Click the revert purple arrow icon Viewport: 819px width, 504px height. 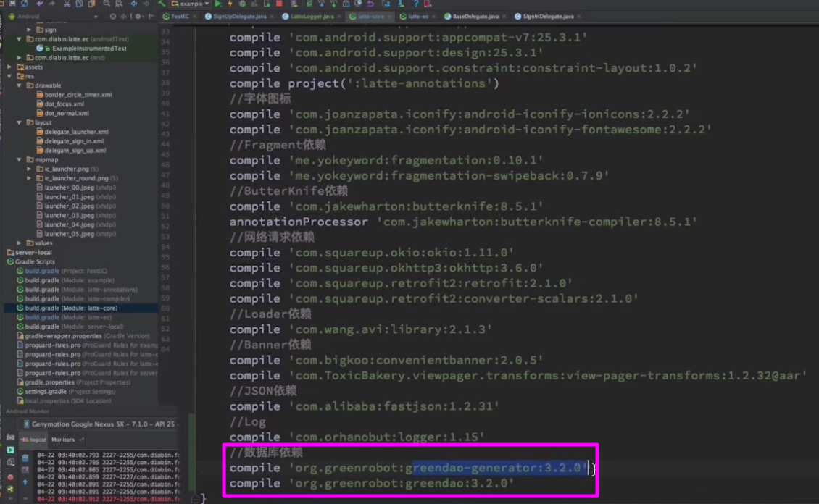(x=371, y=3)
